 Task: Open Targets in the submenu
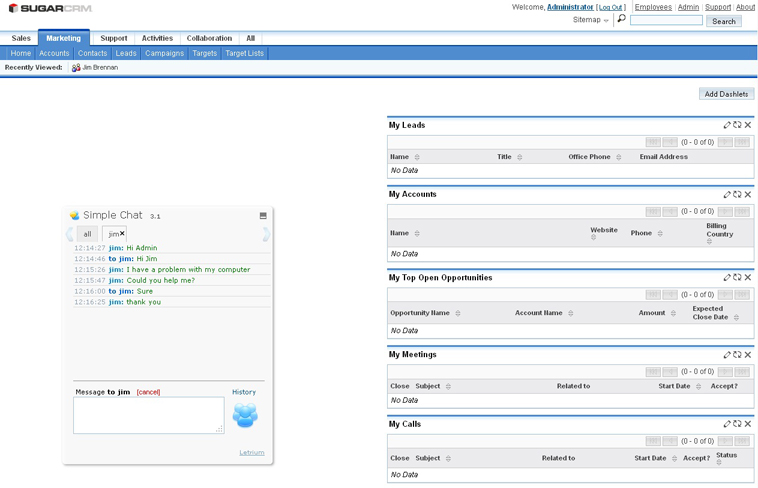tap(204, 53)
